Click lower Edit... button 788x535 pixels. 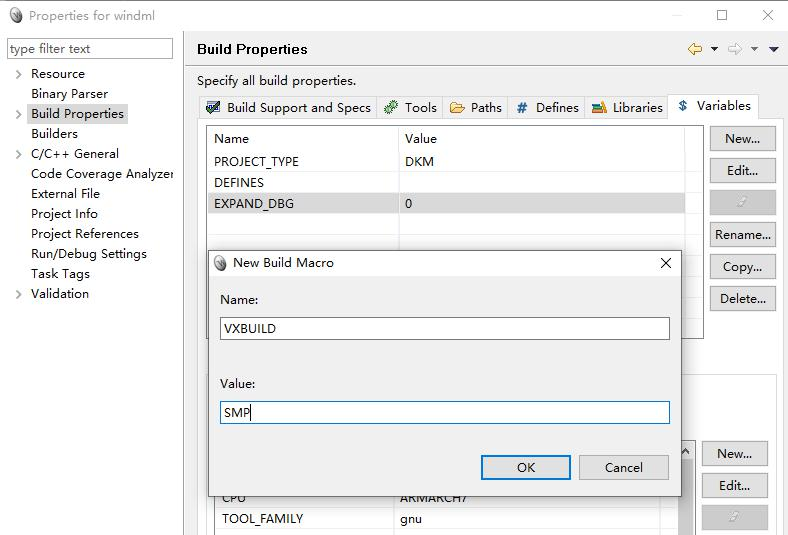tap(734, 486)
